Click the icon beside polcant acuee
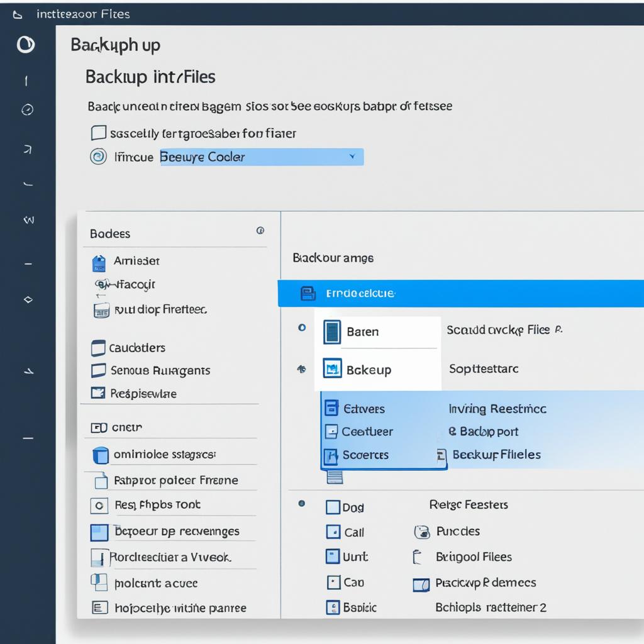The image size is (644, 644). 99,582
